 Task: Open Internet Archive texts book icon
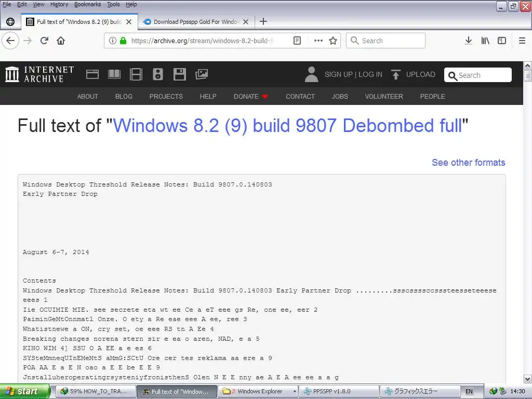pos(114,74)
